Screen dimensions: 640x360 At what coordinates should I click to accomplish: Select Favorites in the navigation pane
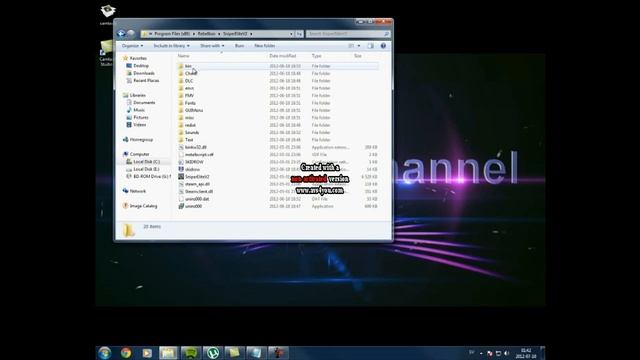tap(138, 58)
